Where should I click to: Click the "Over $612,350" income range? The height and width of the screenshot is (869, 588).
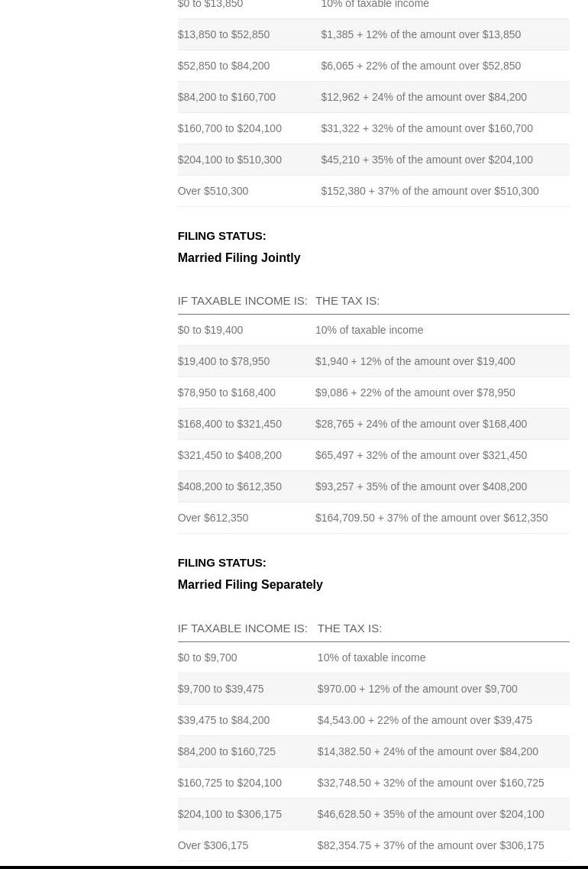pyautogui.click(x=212, y=518)
